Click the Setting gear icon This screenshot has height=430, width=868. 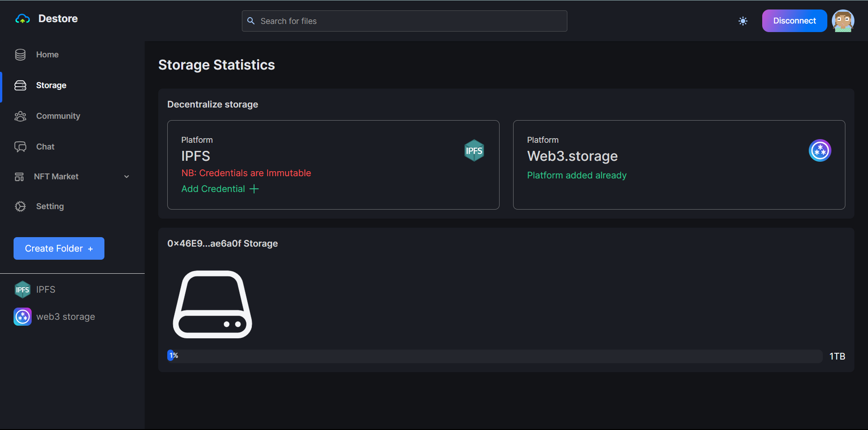click(x=20, y=206)
